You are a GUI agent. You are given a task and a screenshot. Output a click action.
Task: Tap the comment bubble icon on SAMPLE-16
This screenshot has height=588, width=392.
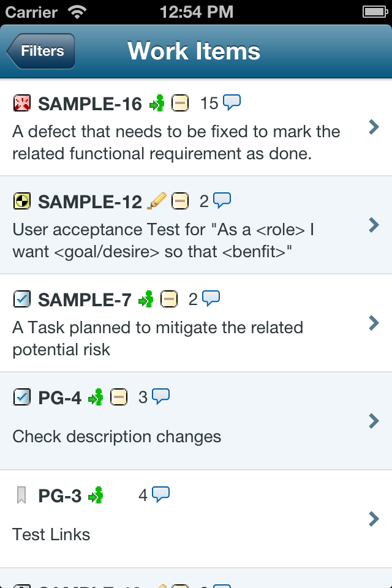click(232, 103)
